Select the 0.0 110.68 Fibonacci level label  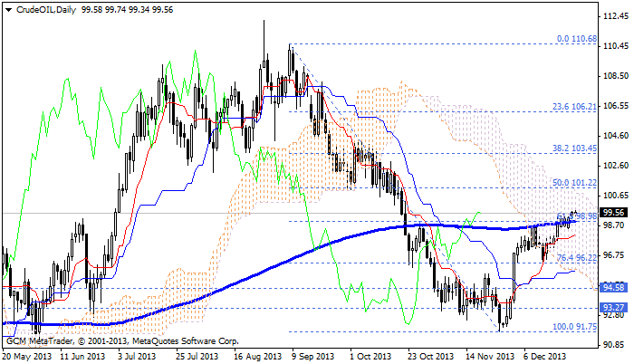click(577, 39)
